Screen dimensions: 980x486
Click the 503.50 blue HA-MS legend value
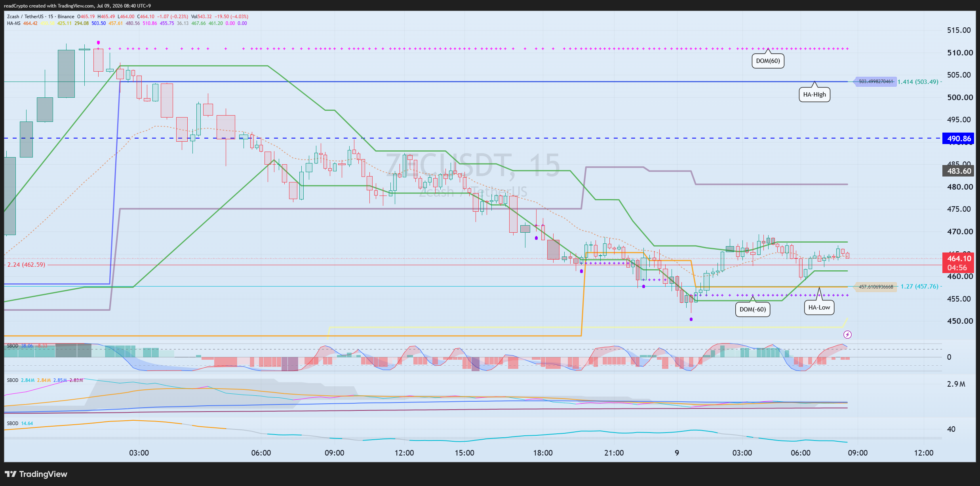point(99,23)
